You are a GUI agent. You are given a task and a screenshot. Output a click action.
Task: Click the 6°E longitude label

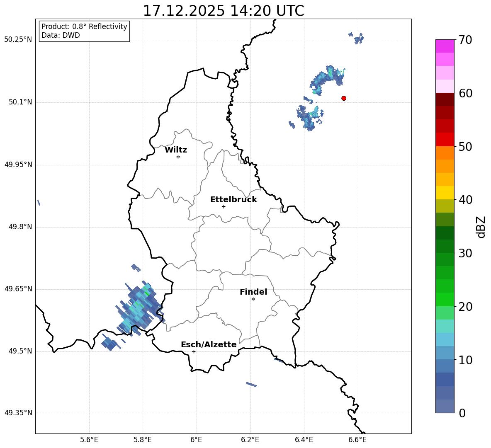(x=196, y=440)
